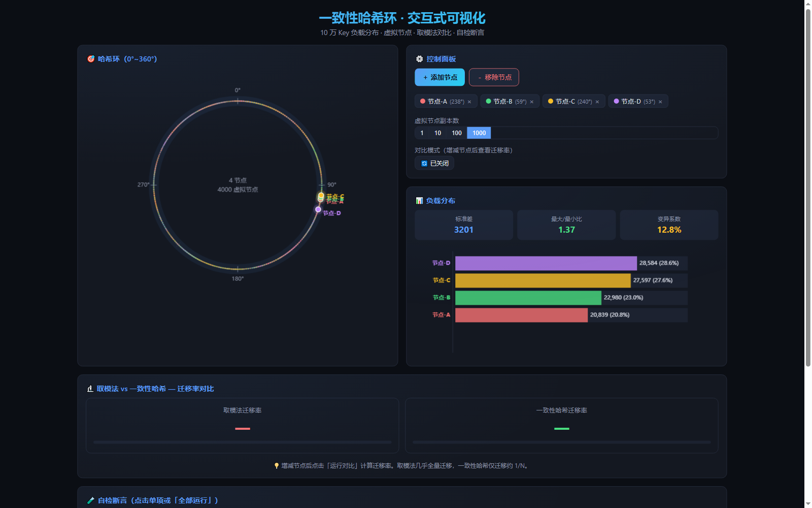This screenshot has width=812, height=508.
Task: Click the green dot of 节点-B chip
Action: pos(489,101)
